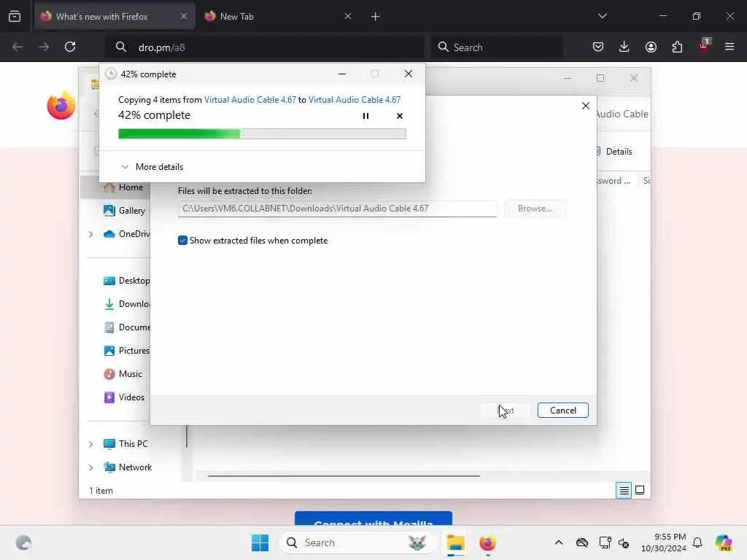This screenshot has width=747, height=560.
Task: Open the notifications bell
Action: coord(697,542)
